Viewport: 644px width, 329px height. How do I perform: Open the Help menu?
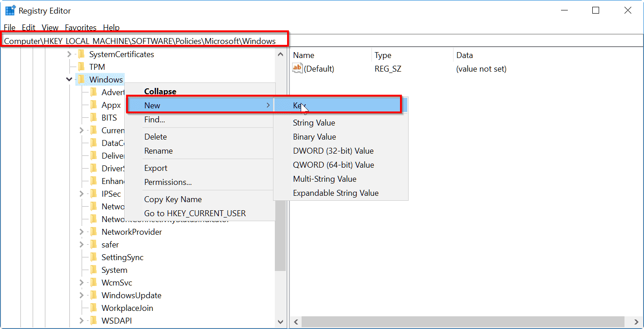pyautogui.click(x=111, y=28)
